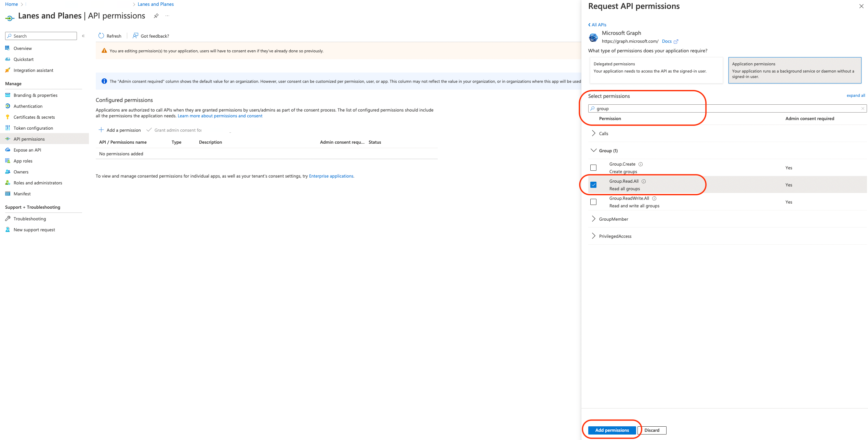
Task: Open Docs external link icon
Action: pyautogui.click(x=676, y=41)
